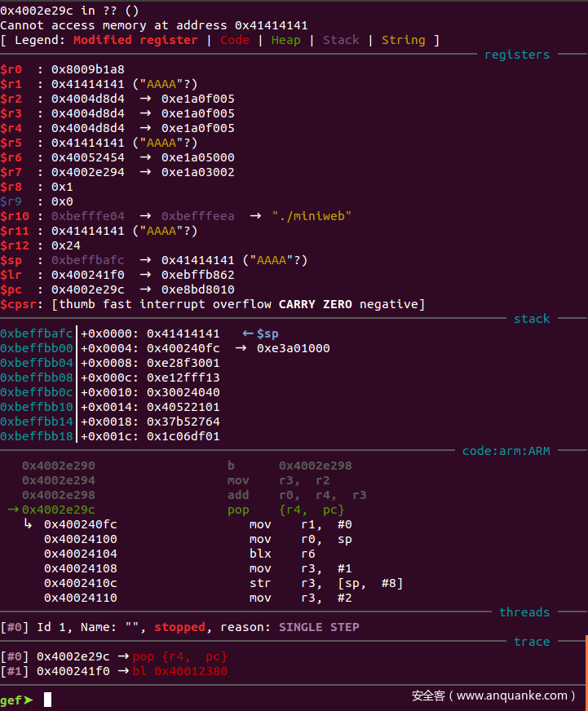Screen dimensions: 588x711
Task: Click the threads section header
Action: (524, 612)
